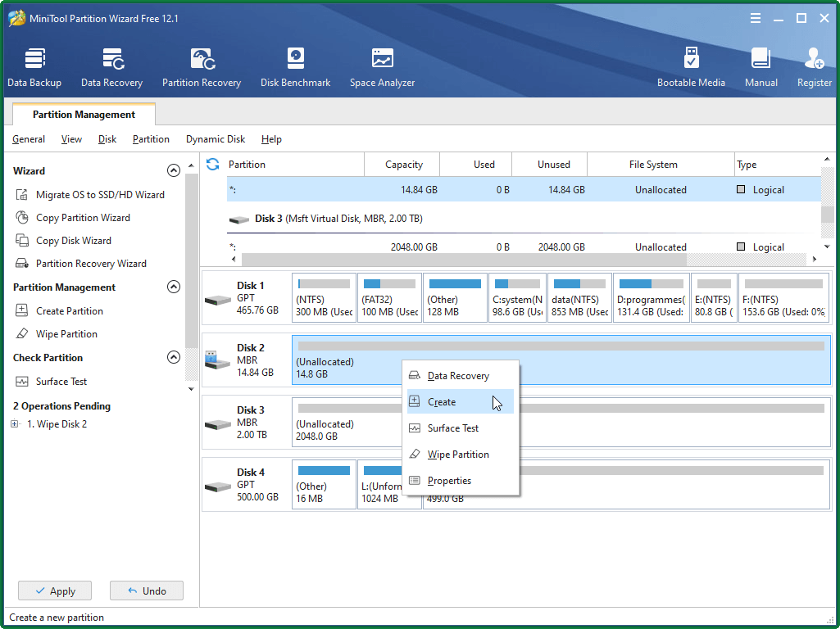Select the Disk 3 drive icon in the disk map
This screenshot has width=840, height=629.
pos(218,424)
